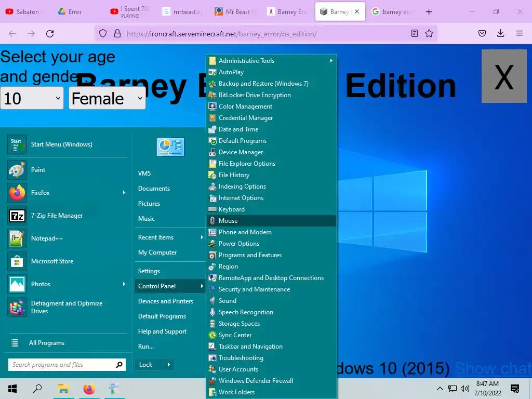
Task: Open the gender dropdown showing Female
Action: (107, 98)
